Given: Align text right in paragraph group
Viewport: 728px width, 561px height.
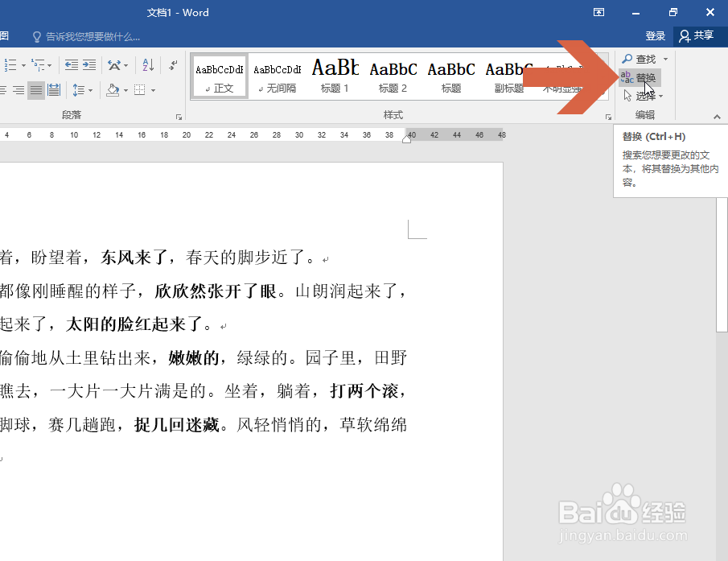Looking at the screenshot, I should coord(19,90).
